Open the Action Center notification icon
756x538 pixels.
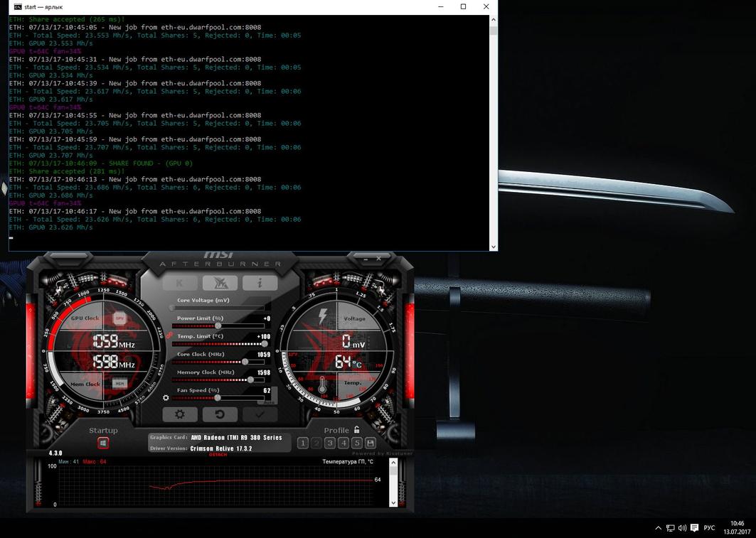(695, 528)
